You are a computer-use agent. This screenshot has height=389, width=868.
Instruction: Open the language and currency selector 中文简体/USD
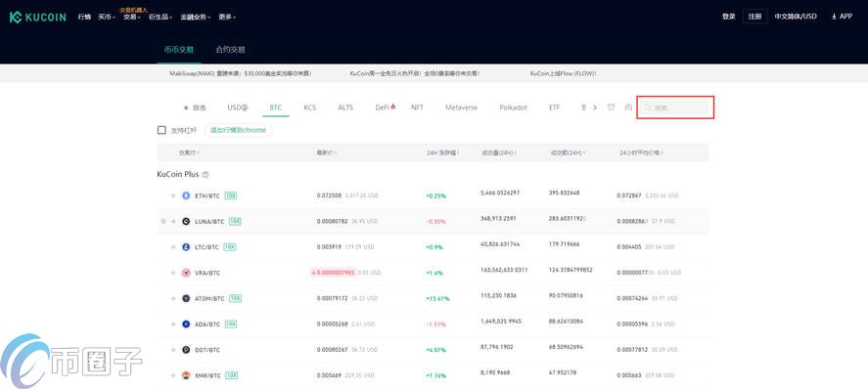(x=796, y=17)
